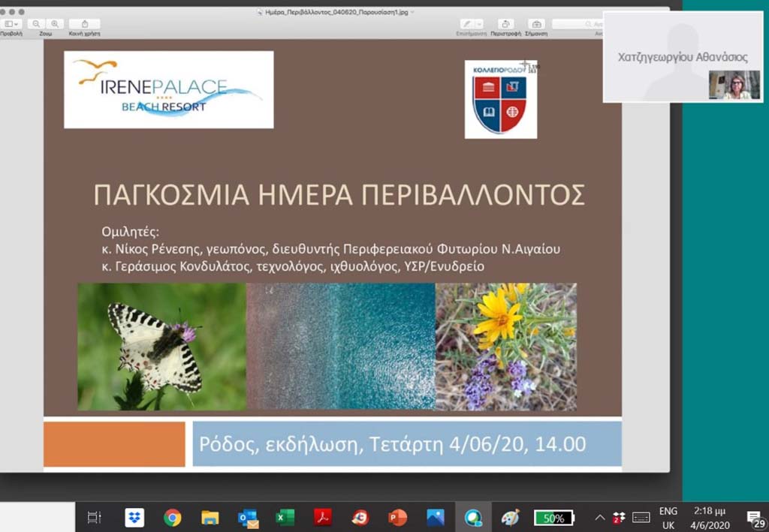Show hidden system tray icons
The image size is (769, 532).
coord(599,517)
